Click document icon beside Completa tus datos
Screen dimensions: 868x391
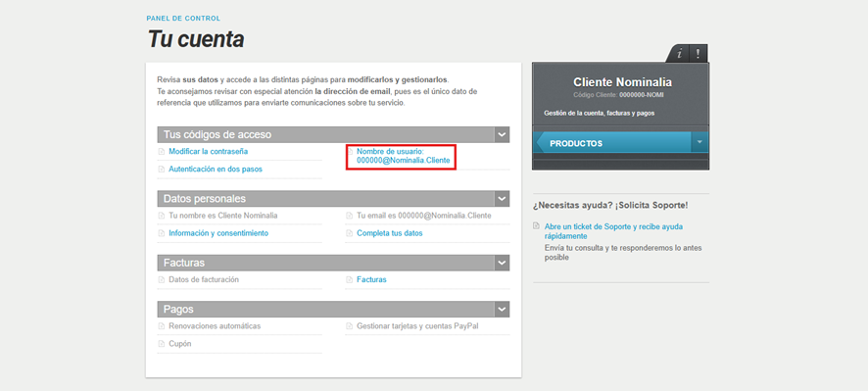coord(350,233)
